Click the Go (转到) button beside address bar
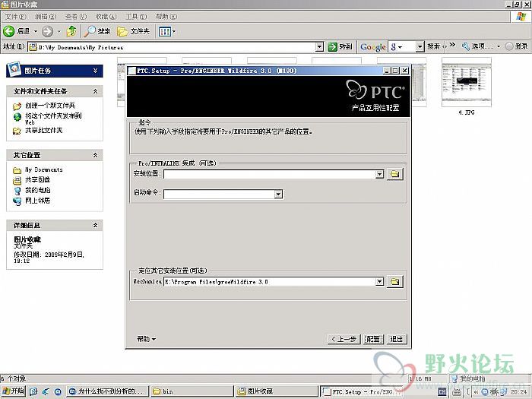532x399 pixels. coord(340,46)
